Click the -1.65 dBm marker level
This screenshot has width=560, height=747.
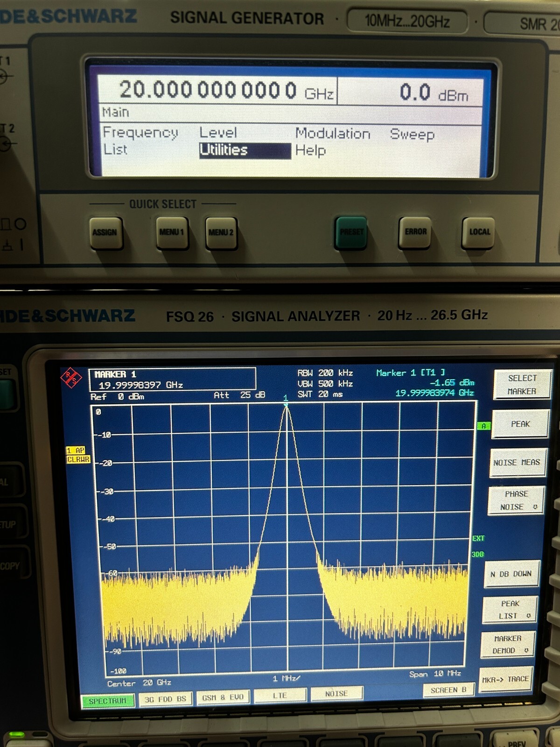[x=452, y=382]
